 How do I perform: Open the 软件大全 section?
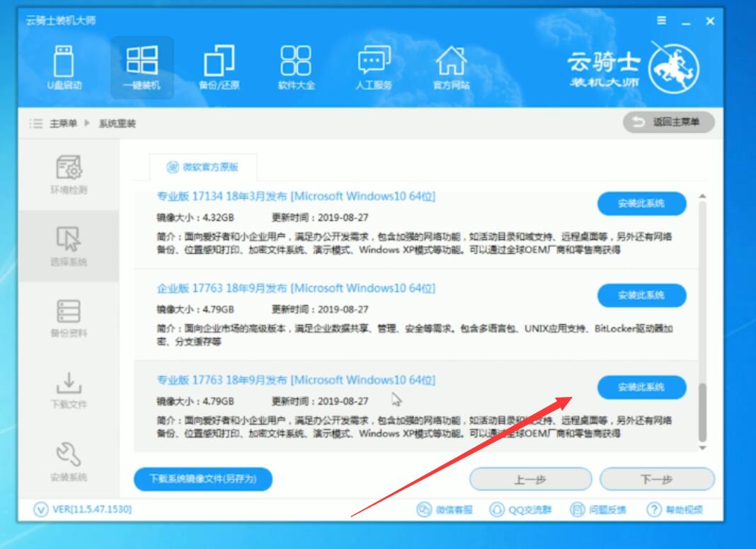pos(296,68)
